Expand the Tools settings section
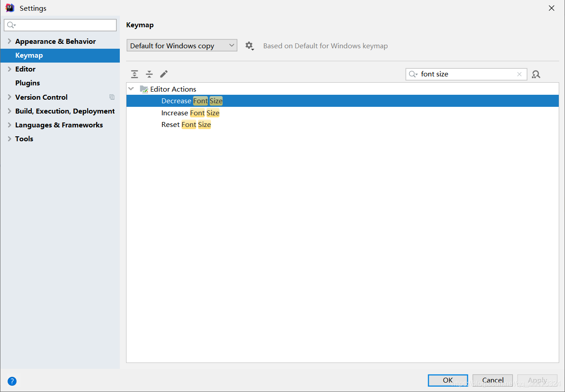565x392 pixels. 9,139
